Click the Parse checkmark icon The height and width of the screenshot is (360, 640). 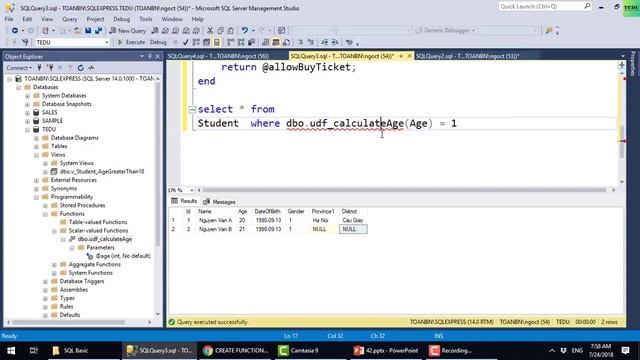186,42
